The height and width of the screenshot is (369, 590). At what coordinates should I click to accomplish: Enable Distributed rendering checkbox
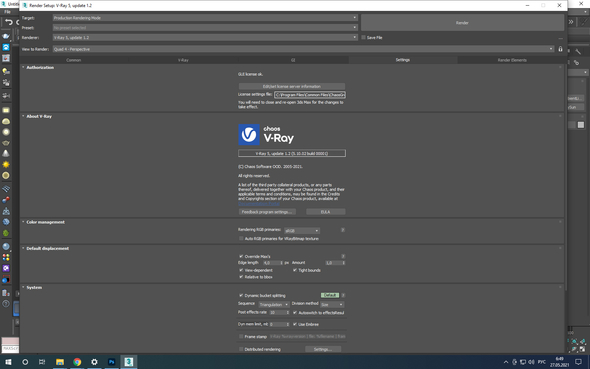pyautogui.click(x=241, y=349)
